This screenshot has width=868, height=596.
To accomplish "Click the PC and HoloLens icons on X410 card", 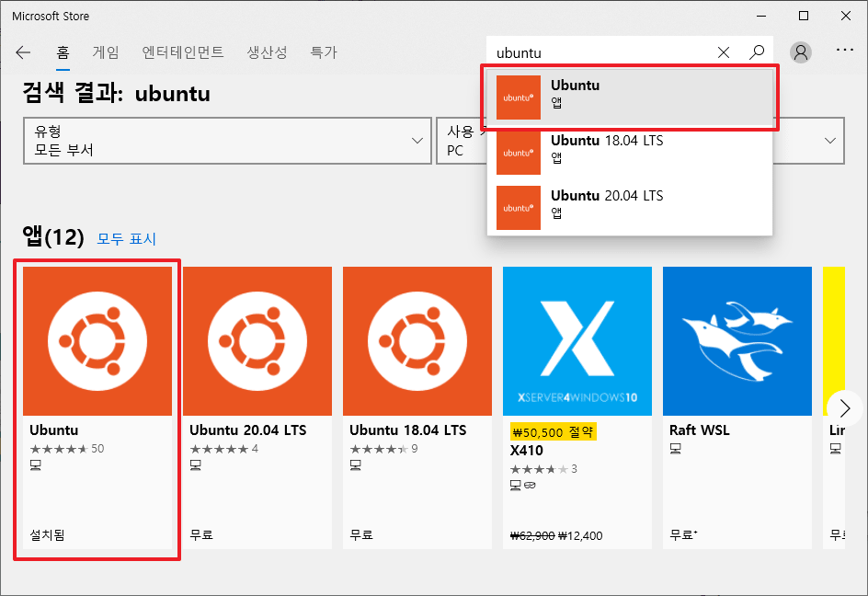I will (522, 486).
